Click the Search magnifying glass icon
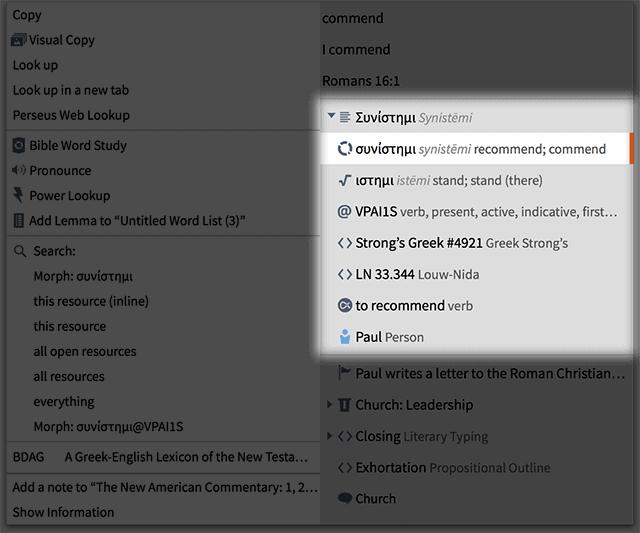The height and width of the screenshot is (533, 640). (20, 251)
